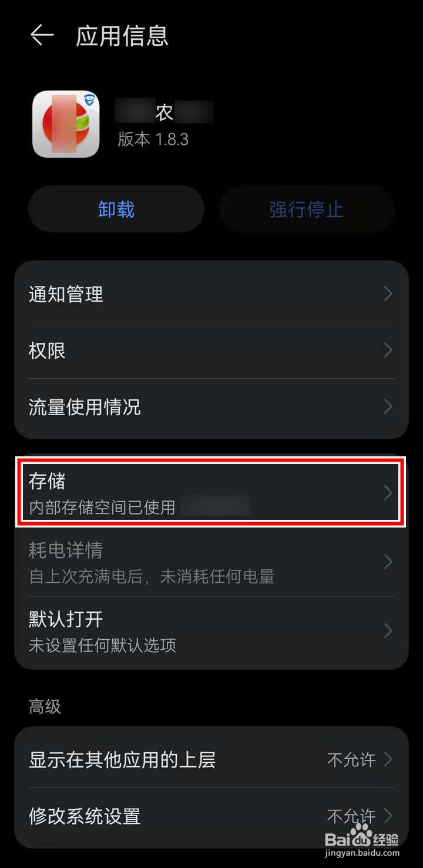Click 不允许 beside 显示在其他应用的上层
This screenshot has height=868, width=423.
(x=351, y=759)
